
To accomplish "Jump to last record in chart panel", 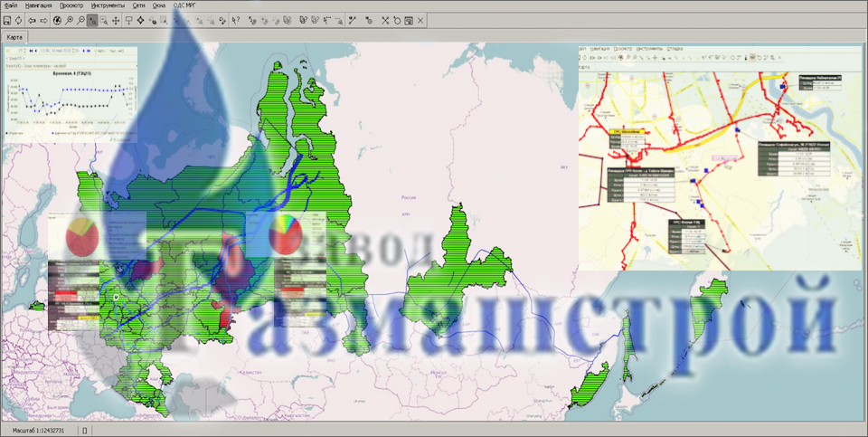I will tap(89, 51).
